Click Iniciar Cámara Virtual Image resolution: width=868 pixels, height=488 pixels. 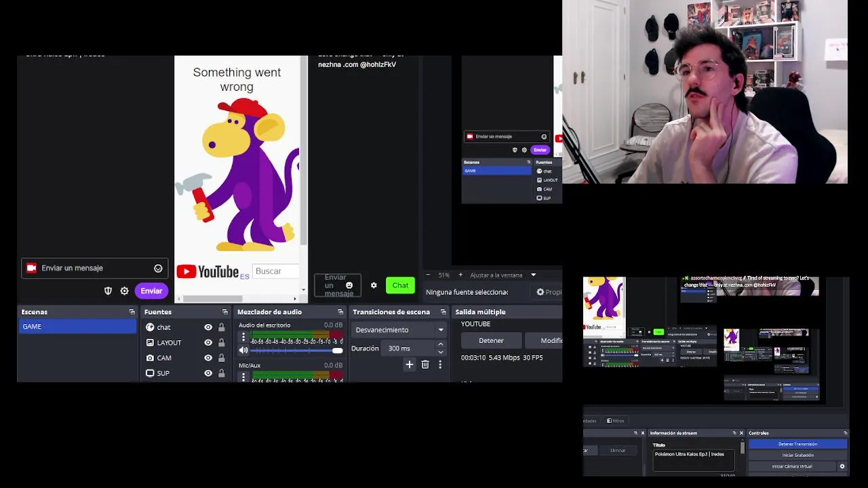[792, 466]
